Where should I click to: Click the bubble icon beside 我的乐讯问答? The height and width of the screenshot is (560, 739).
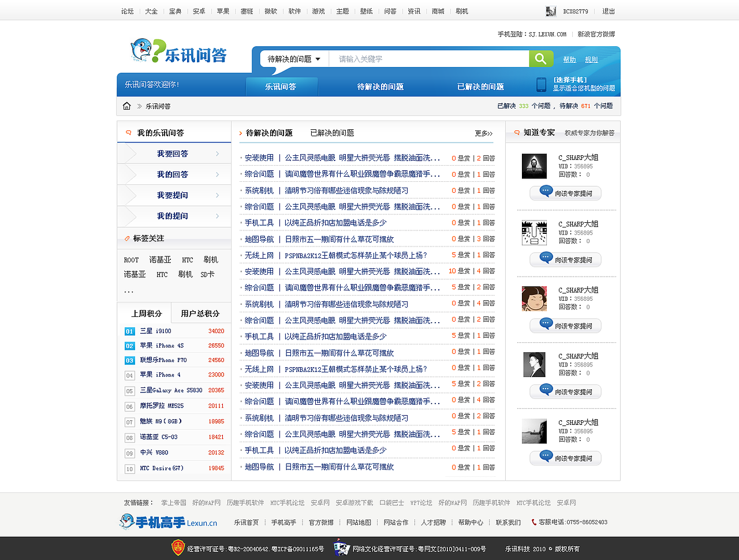[x=128, y=132]
